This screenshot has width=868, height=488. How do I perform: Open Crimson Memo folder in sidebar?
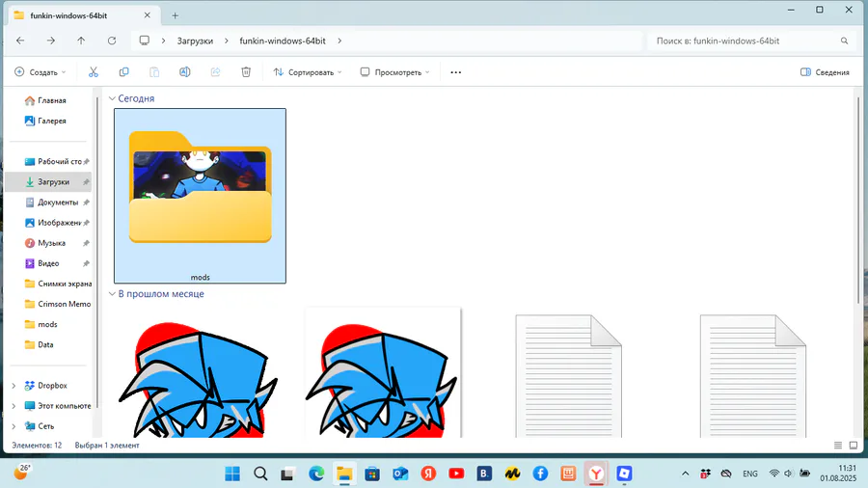click(x=58, y=305)
